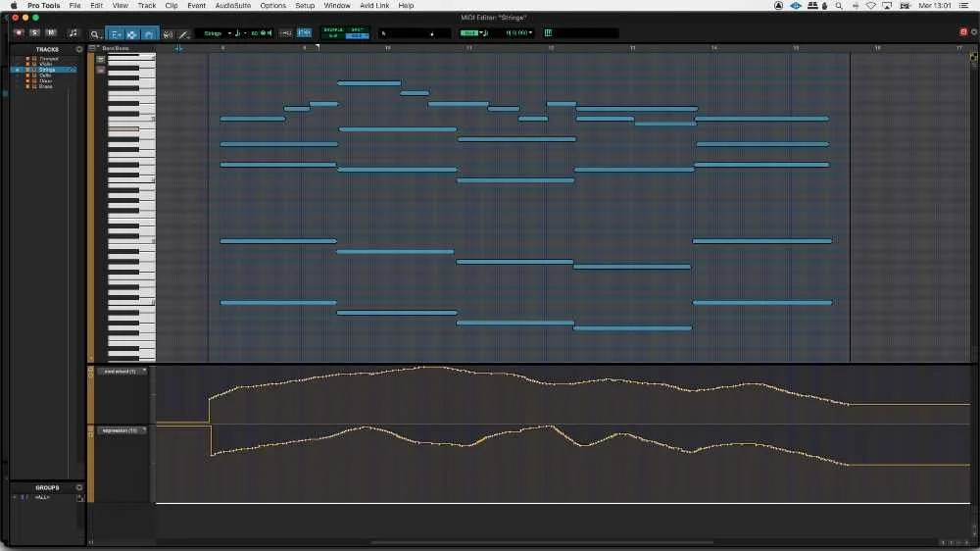Open the Event menu
Image resolution: width=980 pixels, height=551 pixels.
pos(196,6)
